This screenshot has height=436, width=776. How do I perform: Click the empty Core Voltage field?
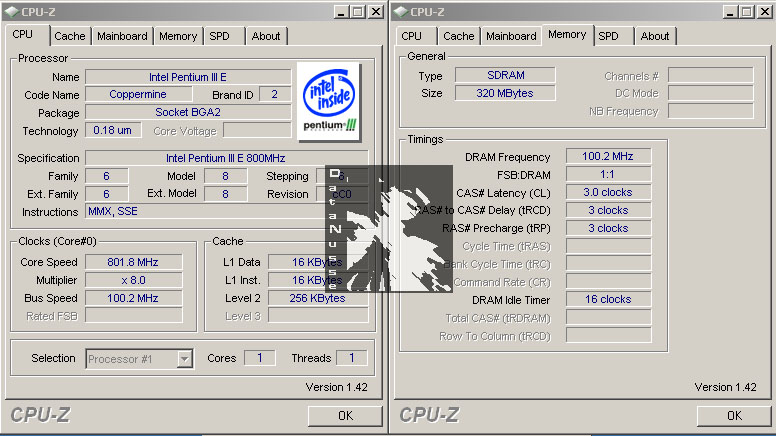click(x=257, y=130)
